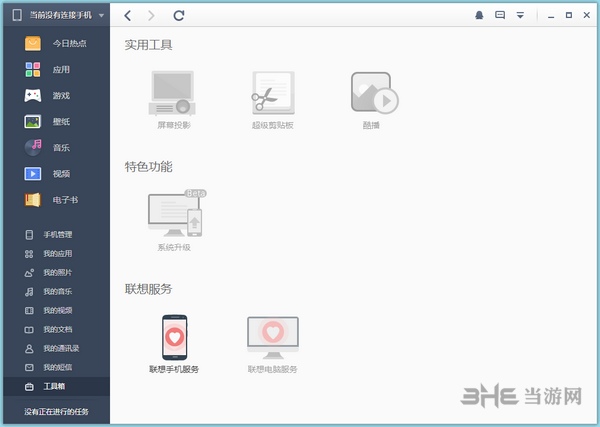
Task: Open the 联想电脑服务 monitor icon
Action: pyautogui.click(x=273, y=338)
